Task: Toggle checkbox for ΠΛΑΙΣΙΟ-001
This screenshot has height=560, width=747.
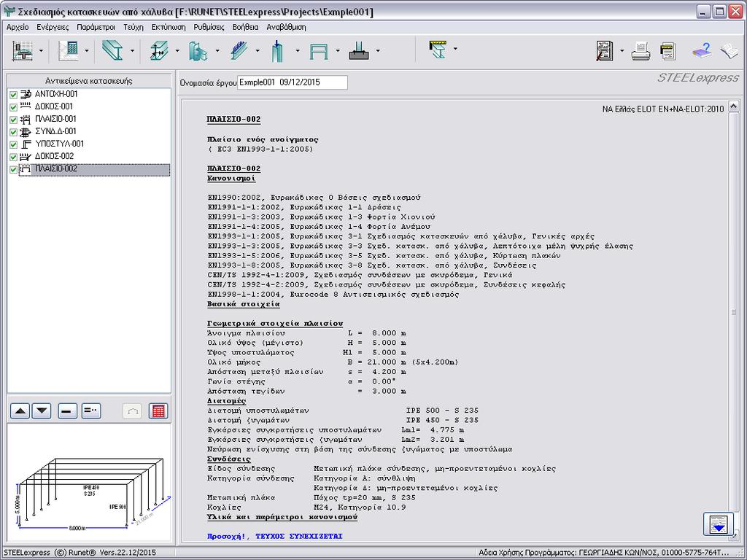Action: [x=13, y=120]
